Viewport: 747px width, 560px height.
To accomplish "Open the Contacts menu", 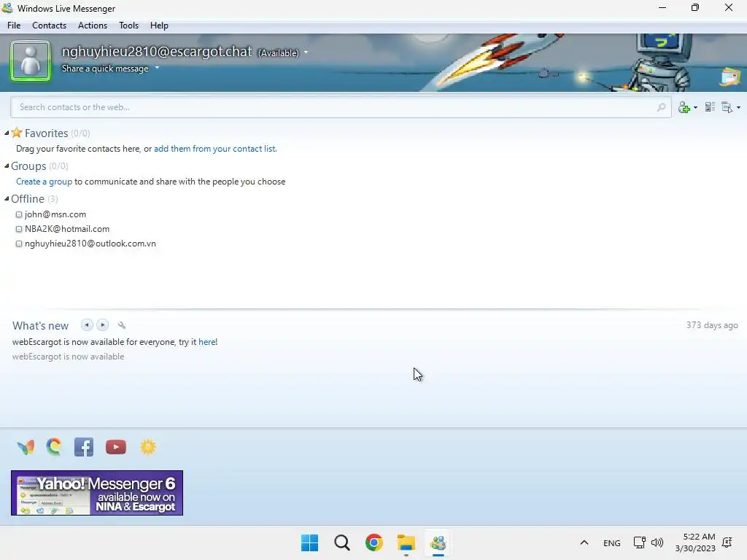I will [49, 26].
